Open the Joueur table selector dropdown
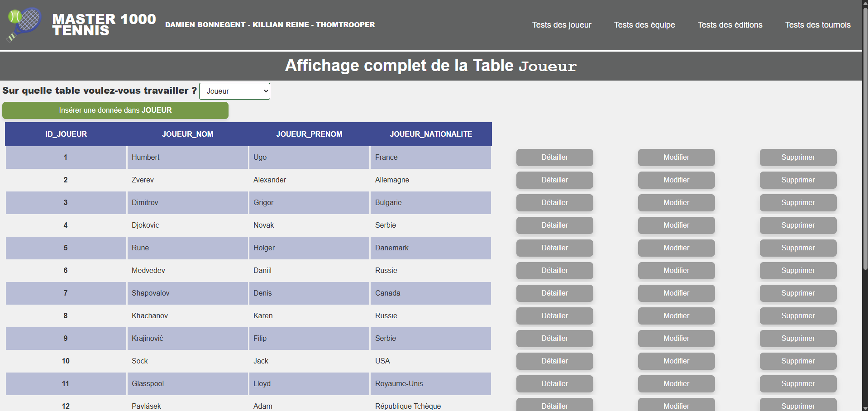This screenshot has width=868, height=411. click(234, 91)
